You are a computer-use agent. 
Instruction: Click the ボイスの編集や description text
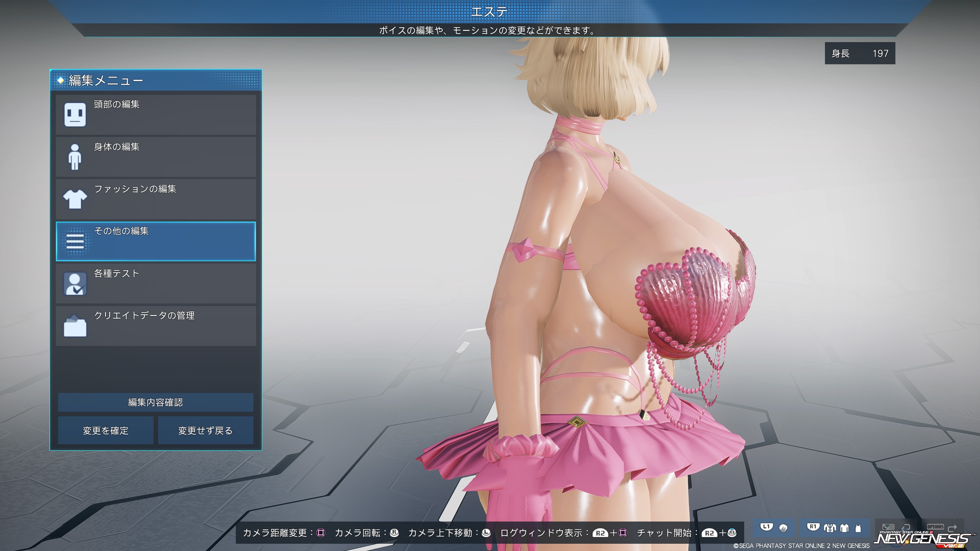(x=487, y=30)
